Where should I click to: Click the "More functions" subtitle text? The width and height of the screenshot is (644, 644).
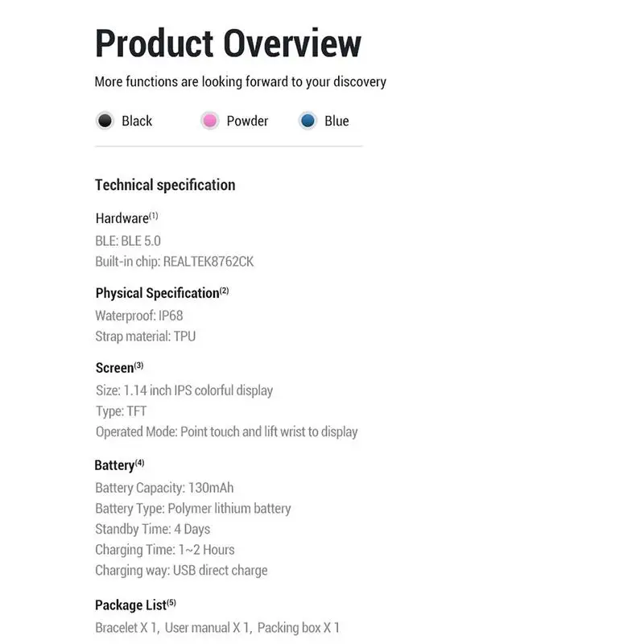pos(240,81)
